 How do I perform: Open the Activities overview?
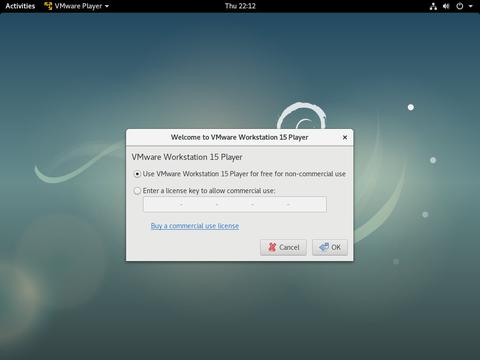[20, 6]
